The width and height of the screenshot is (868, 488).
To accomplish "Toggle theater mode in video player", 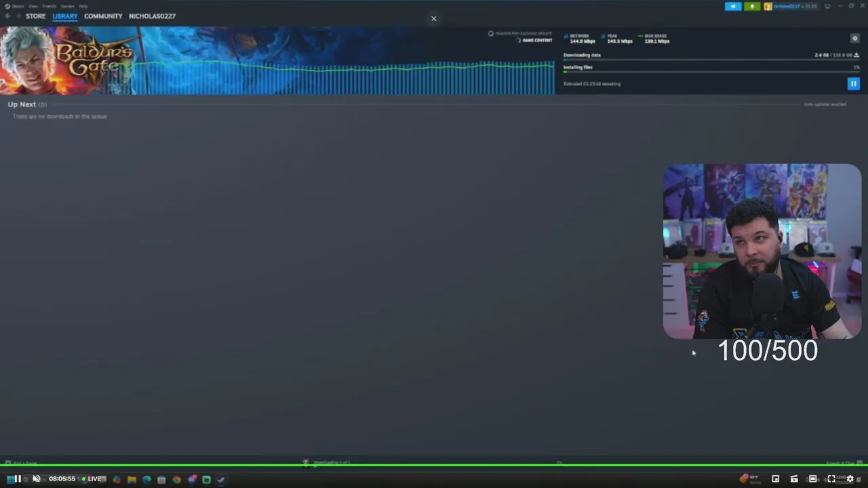I will click(x=812, y=479).
